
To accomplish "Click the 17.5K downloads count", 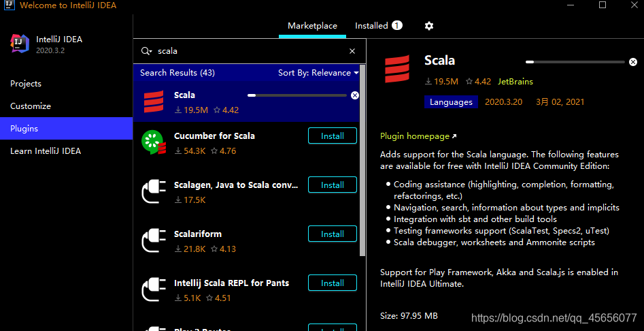I will pyautogui.click(x=190, y=200).
